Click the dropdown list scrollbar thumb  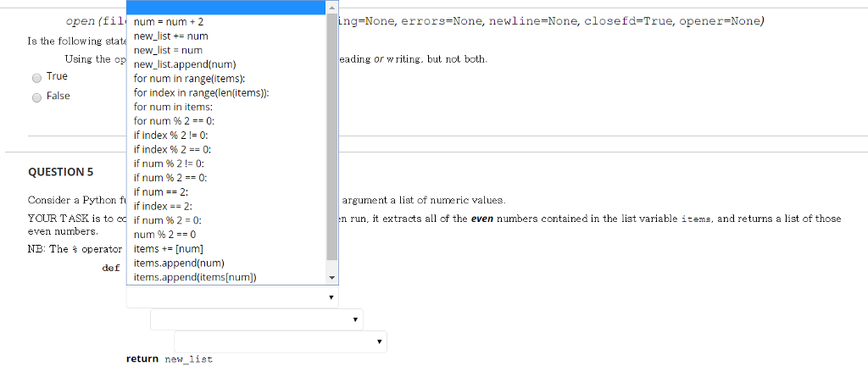[332, 136]
